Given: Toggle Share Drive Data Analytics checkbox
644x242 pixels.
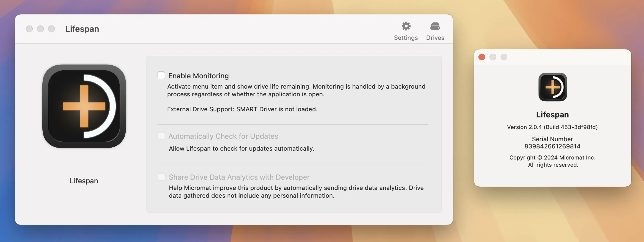Looking at the screenshot, I should pos(161,177).
